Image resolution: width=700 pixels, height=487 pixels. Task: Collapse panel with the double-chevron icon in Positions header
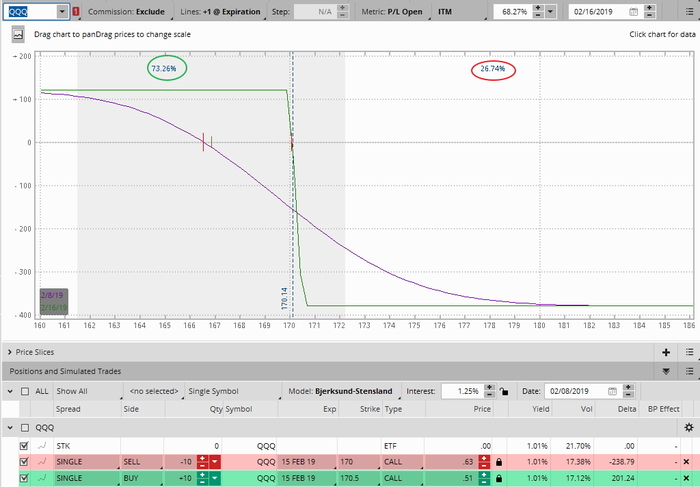tap(666, 371)
